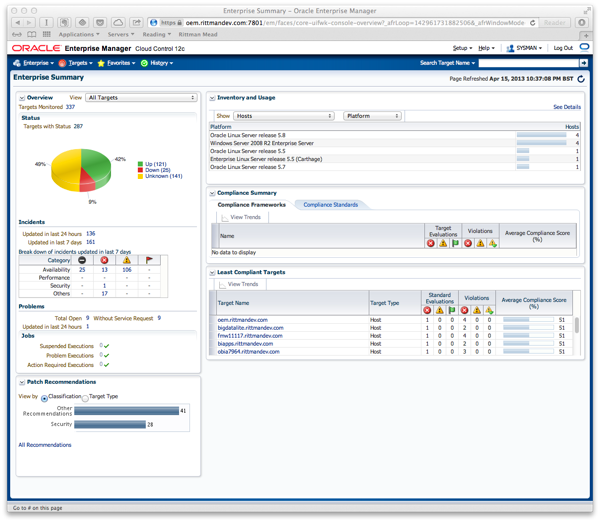Open Search Target Name dropdown
This screenshot has width=600, height=522.
click(447, 63)
